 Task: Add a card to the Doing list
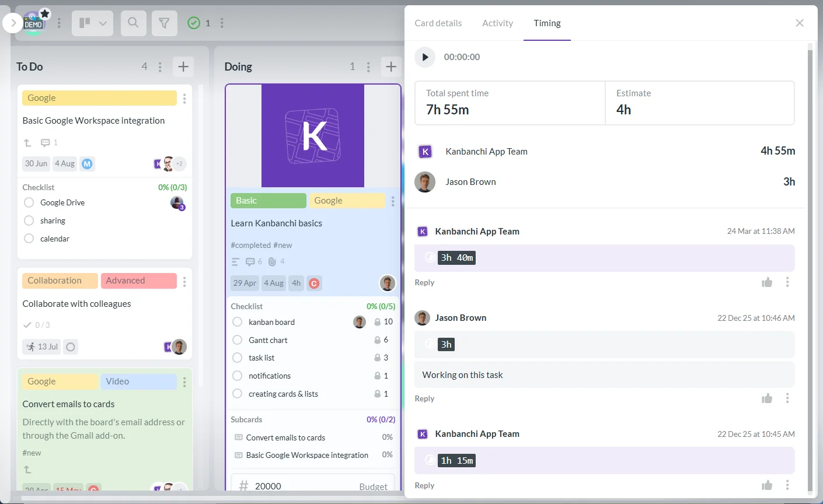coord(391,67)
